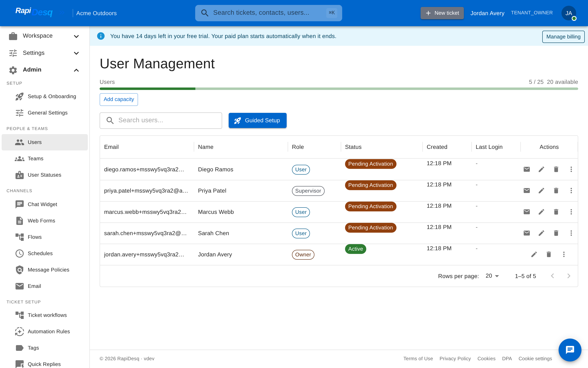Resend invite email to Diego Ramos
Image resolution: width=588 pixels, height=368 pixels.
point(527,169)
